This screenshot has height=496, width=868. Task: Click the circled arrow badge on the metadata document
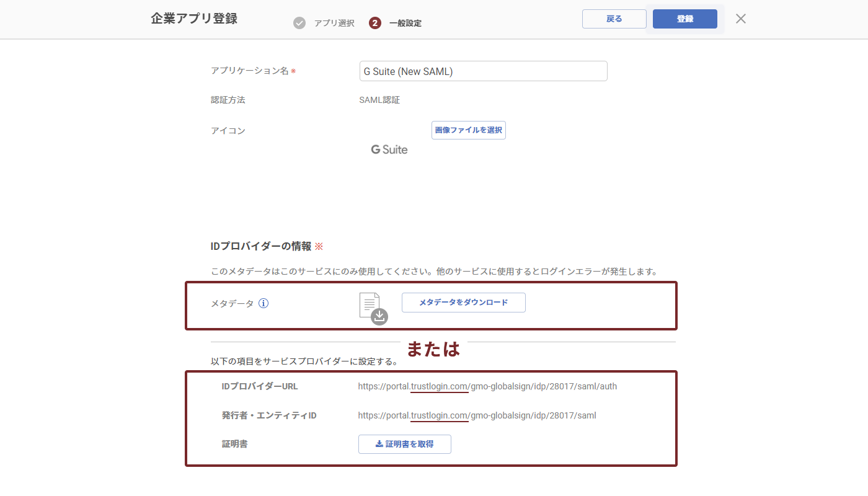click(x=378, y=317)
